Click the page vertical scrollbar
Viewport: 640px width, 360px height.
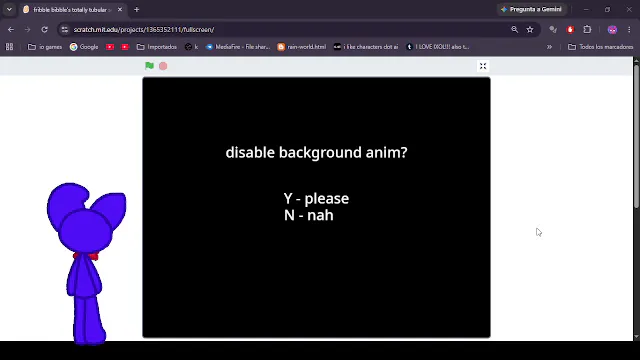pos(636,136)
